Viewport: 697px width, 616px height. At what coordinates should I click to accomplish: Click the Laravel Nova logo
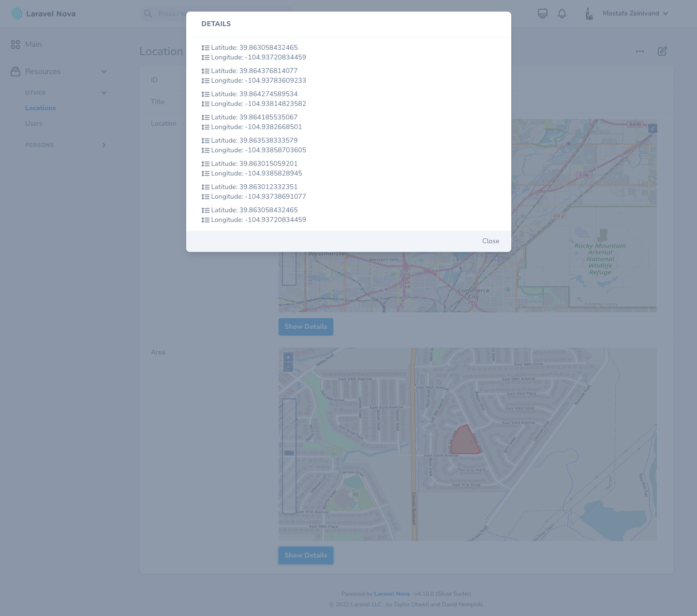click(x=44, y=14)
